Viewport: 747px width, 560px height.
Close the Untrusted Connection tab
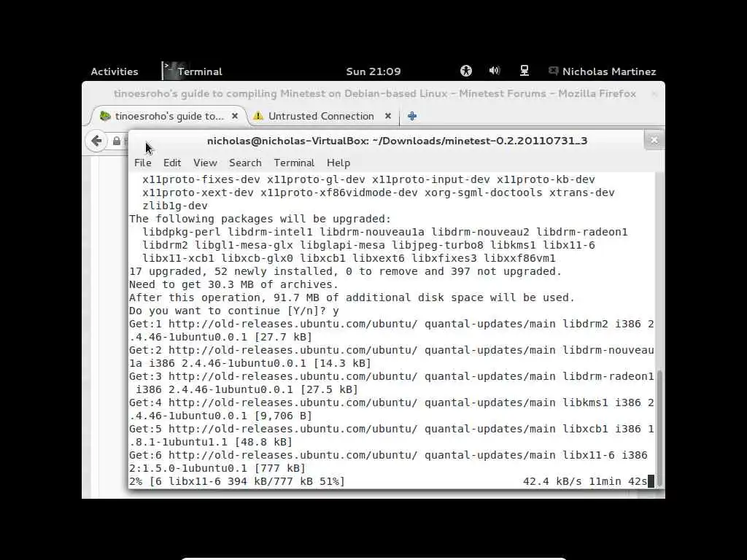click(x=388, y=116)
